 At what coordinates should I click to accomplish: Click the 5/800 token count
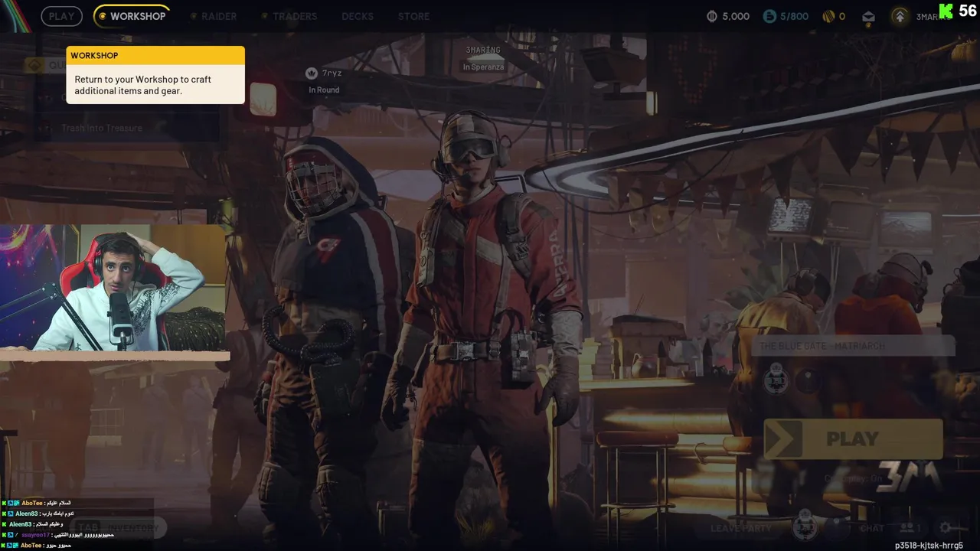click(x=794, y=16)
